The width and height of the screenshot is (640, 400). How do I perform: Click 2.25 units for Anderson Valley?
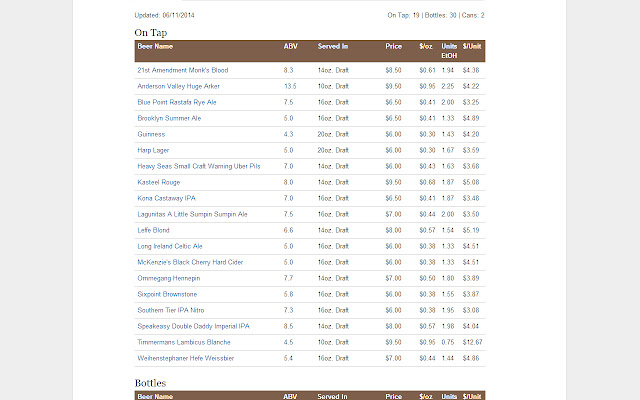(x=447, y=86)
